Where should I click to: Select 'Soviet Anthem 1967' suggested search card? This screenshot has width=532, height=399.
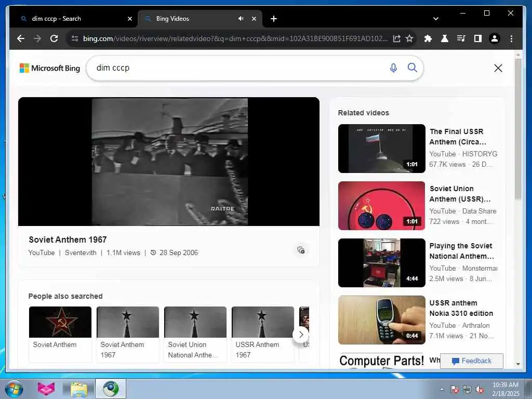pos(128,334)
